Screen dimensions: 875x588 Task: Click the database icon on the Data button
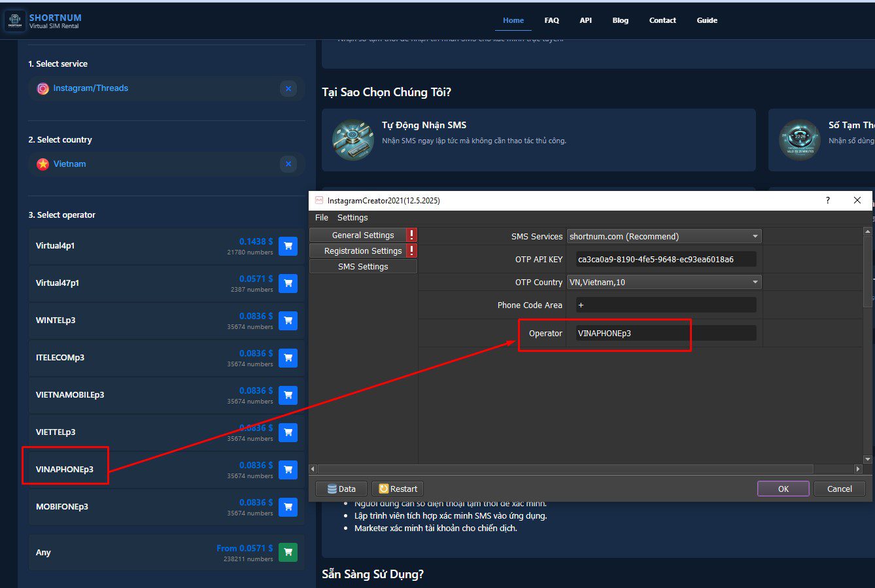[x=332, y=489]
